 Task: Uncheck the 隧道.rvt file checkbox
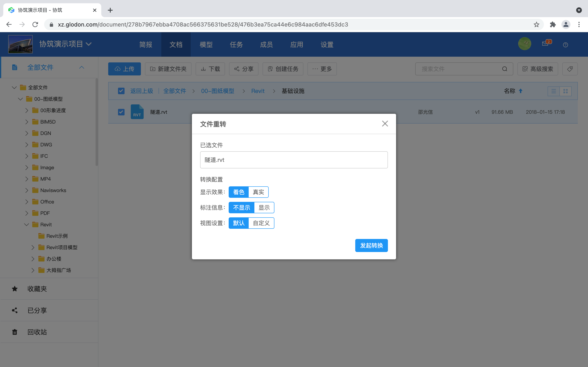coord(121,112)
